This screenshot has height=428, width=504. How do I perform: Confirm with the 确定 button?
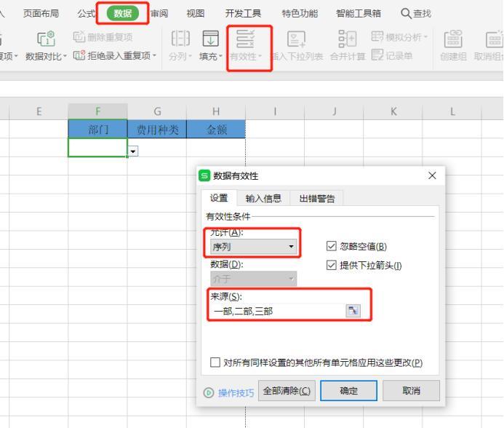pos(348,391)
